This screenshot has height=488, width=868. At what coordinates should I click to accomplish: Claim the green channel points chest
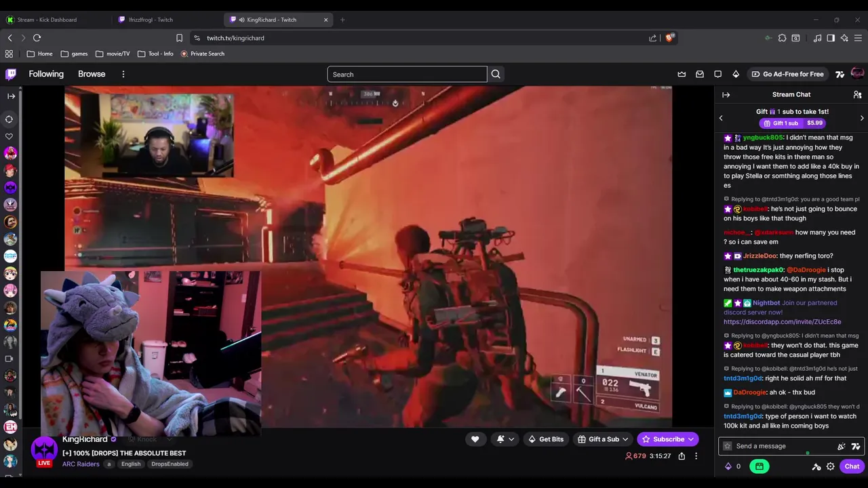pyautogui.click(x=759, y=466)
